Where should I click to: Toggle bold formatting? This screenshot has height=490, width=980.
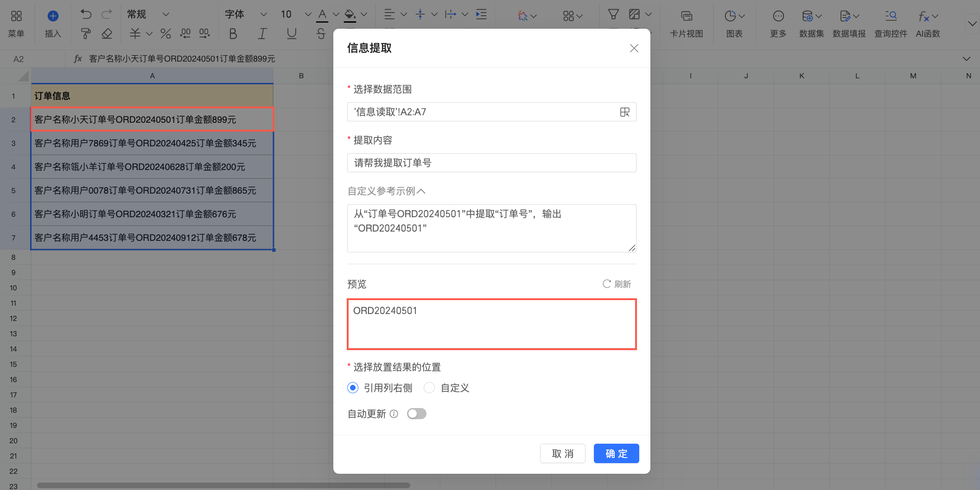click(233, 33)
